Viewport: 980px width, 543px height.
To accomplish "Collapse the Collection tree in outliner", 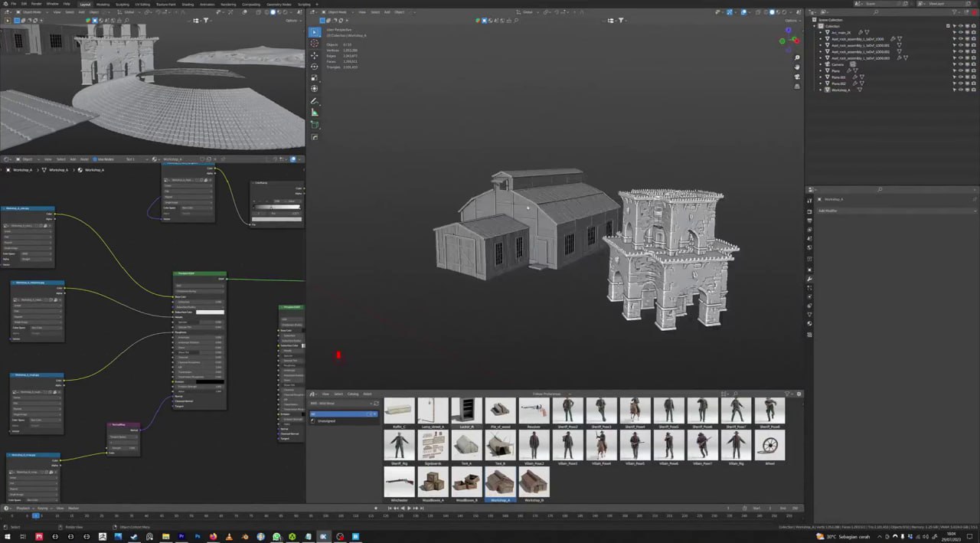I will 814,26.
